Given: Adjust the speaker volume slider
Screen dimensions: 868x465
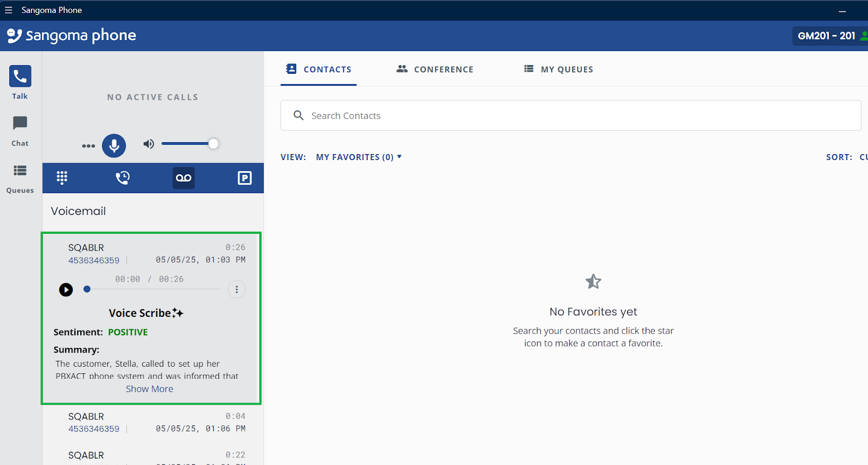Looking at the screenshot, I should 190,144.
